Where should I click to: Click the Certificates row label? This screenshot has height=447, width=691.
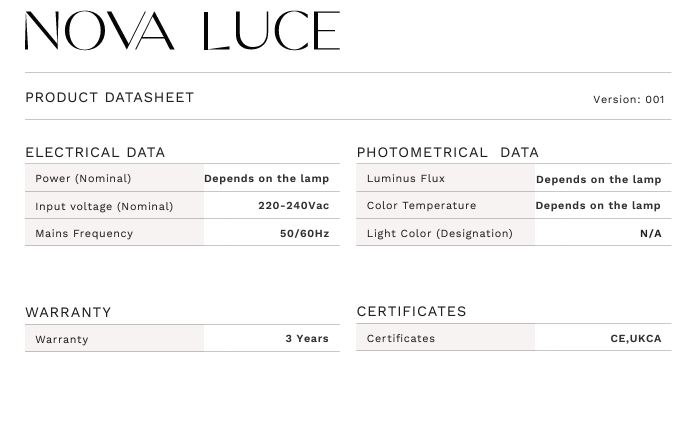(x=401, y=338)
